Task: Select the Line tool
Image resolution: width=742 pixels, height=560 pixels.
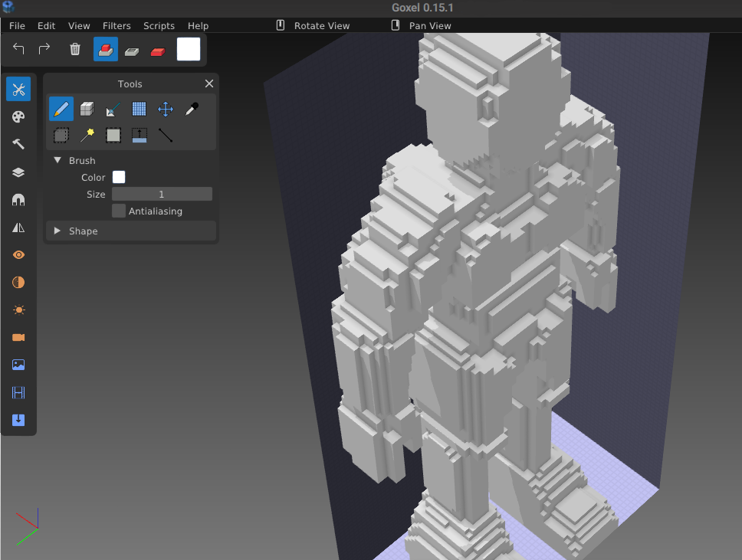Action: point(165,136)
